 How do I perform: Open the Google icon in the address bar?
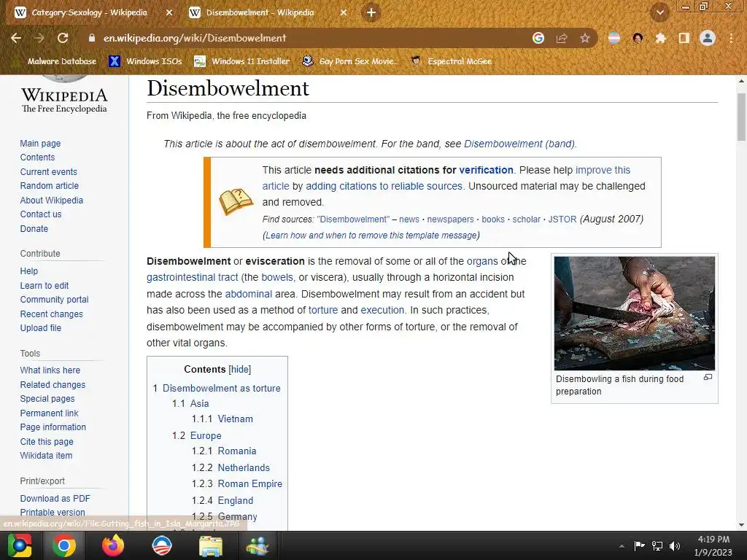click(538, 38)
